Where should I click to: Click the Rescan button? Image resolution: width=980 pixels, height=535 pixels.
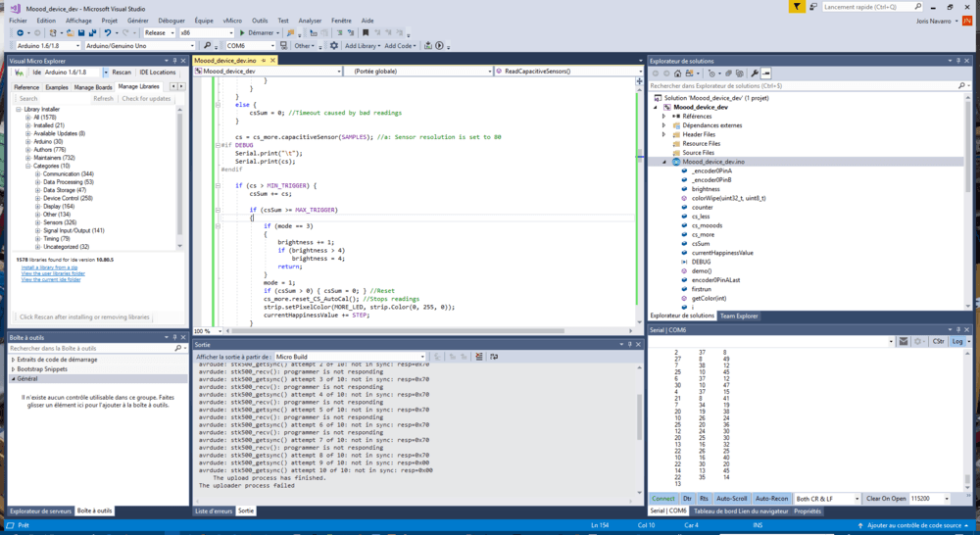(122, 73)
